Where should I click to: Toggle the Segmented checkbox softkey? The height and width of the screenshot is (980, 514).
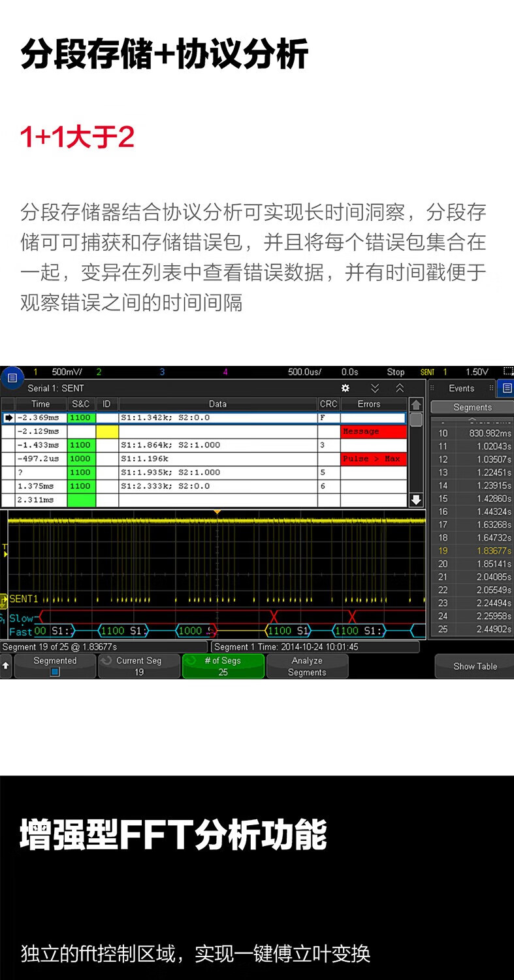(55, 666)
